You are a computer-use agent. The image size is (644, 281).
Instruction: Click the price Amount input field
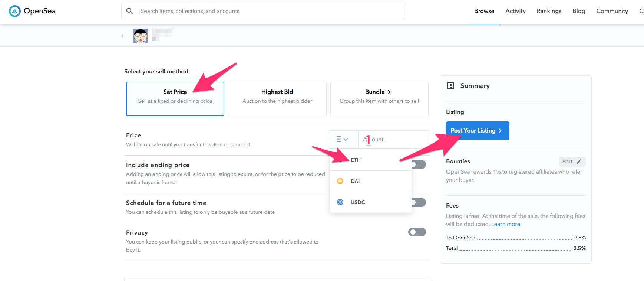394,140
